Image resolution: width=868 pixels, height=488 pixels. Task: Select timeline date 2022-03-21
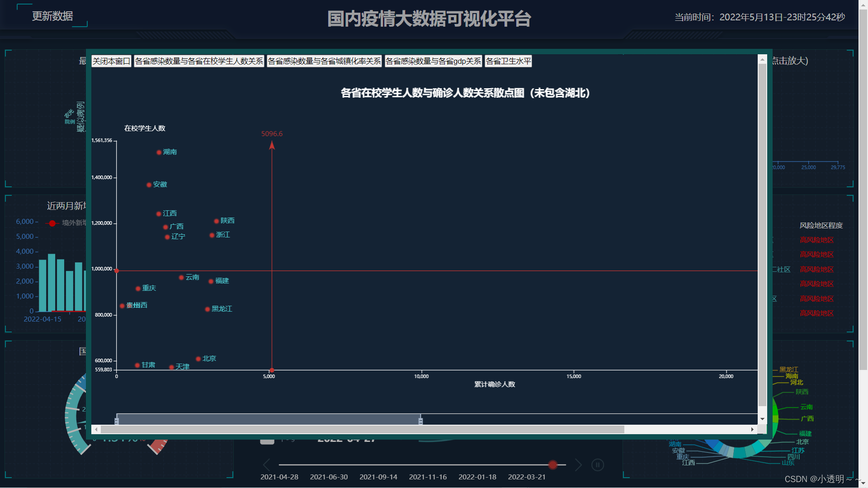pyautogui.click(x=527, y=477)
